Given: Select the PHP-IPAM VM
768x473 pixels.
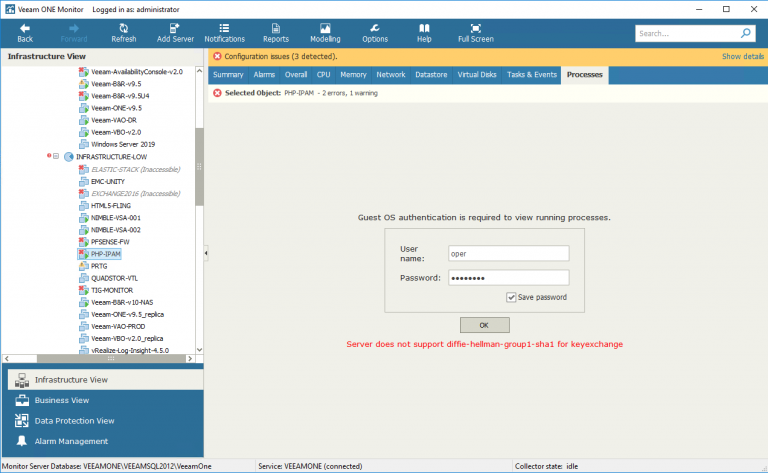Looking at the screenshot, I should click(x=105, y=254).
